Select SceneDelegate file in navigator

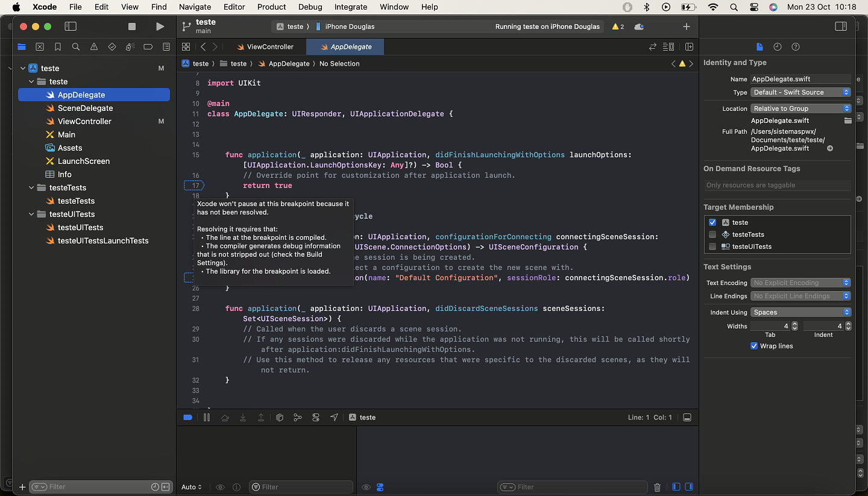85,108
